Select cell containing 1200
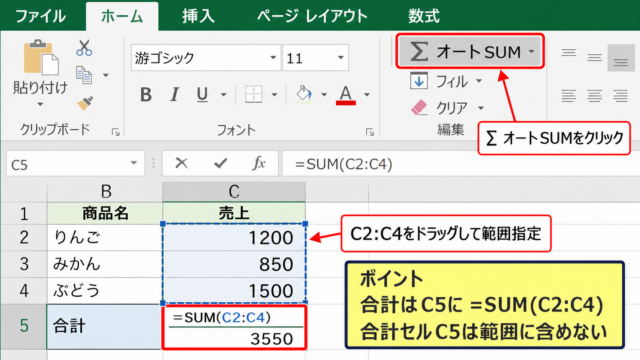 point(234,237)
